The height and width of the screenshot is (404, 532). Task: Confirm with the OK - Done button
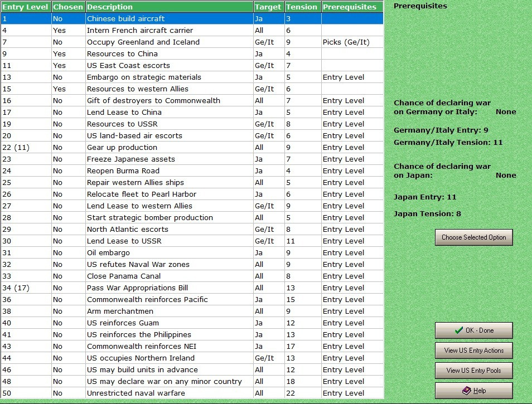tap(473, 330)
